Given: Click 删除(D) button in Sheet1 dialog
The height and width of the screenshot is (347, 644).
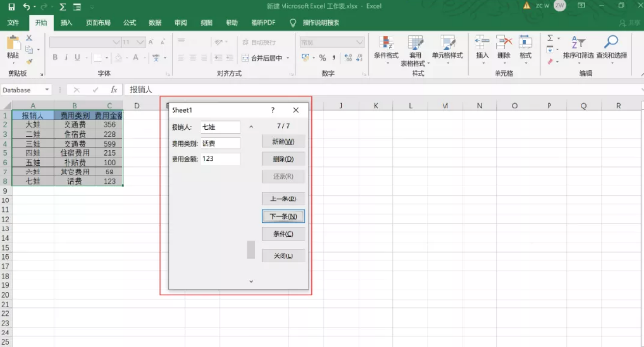Looking at the screenshot, I should pos(283,159).
